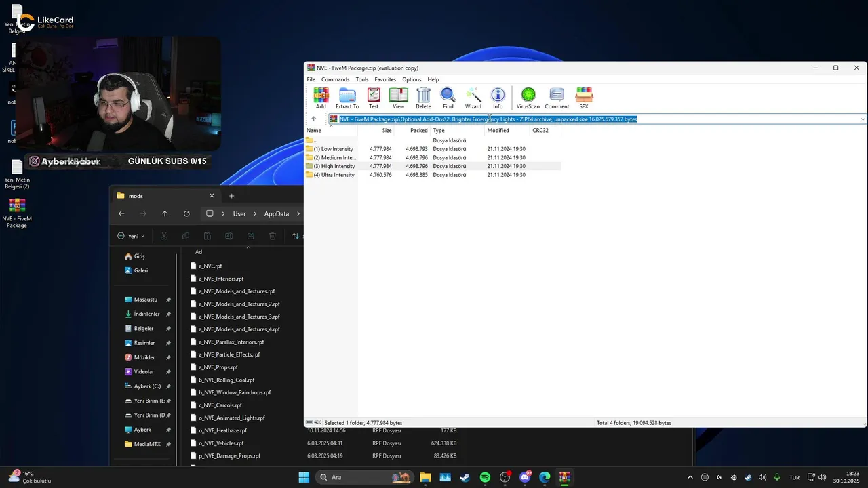Open the NVE - FiveM Package desktop icon

pos(17,213)
